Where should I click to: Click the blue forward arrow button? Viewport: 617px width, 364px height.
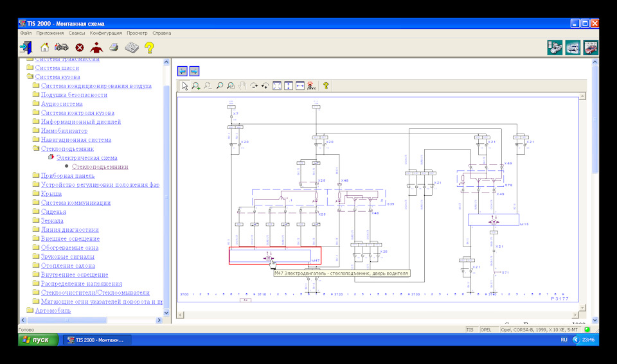tap(194, 71)
